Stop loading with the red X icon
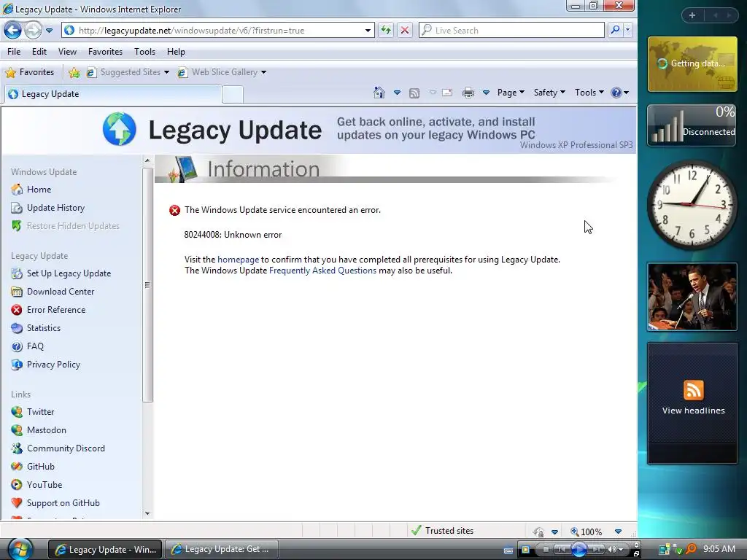Image resolution: width=747 pixels, height=560 pixels. [x=404, y=31]
